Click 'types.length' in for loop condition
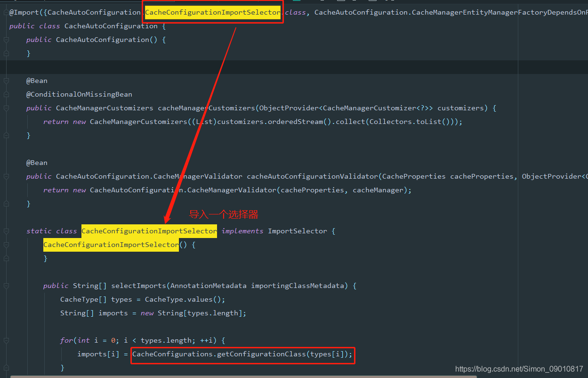588x378 pixels. pyautogui.click(x=166, y=340)
